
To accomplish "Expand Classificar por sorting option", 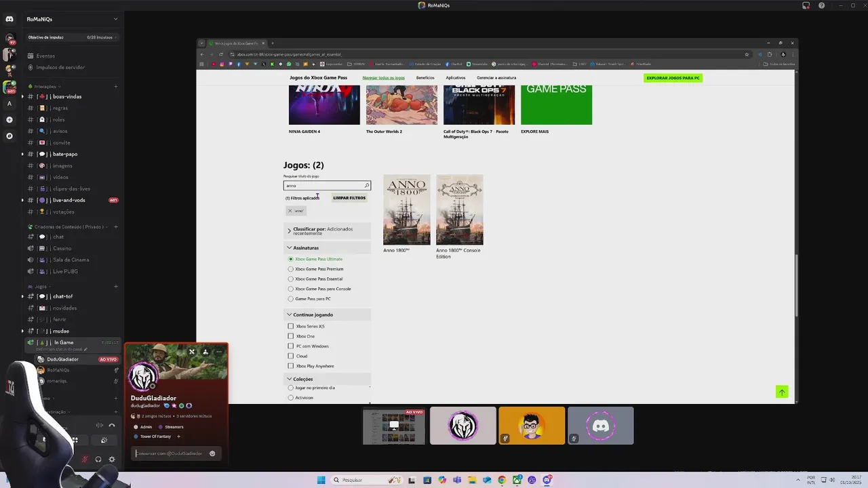I will pos(327,231).
